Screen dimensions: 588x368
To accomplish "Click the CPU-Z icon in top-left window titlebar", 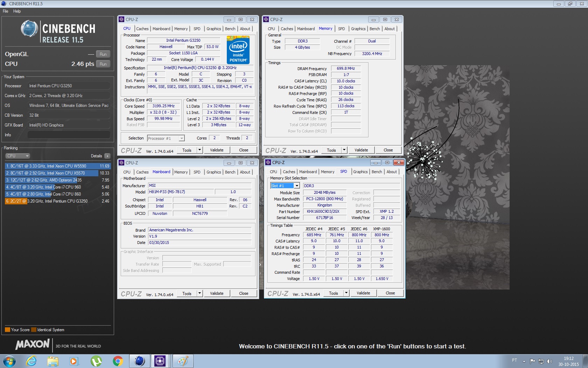I will point(121,19).
